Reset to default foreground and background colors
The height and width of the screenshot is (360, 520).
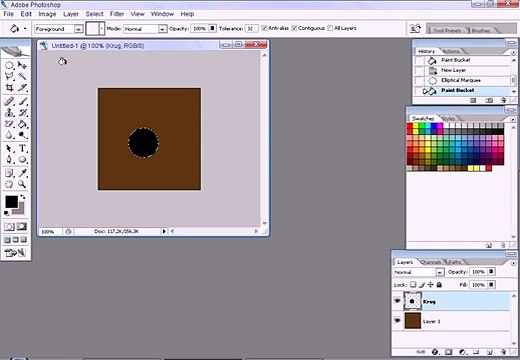click(x=7, y=213)
